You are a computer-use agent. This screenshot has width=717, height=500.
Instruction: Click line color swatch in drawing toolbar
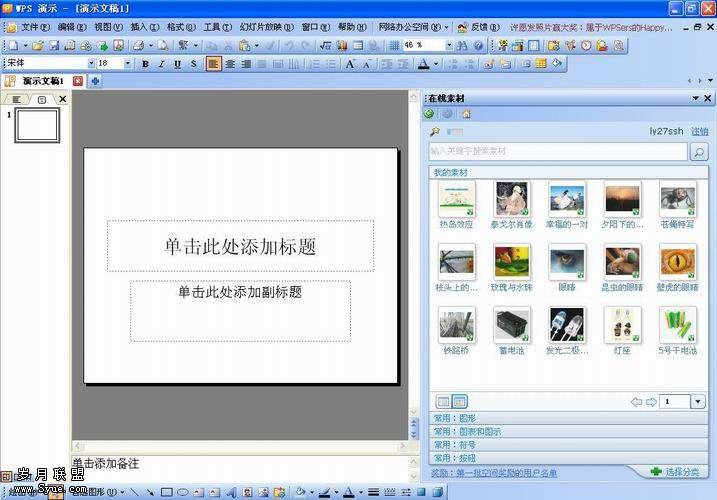(324, 492)
